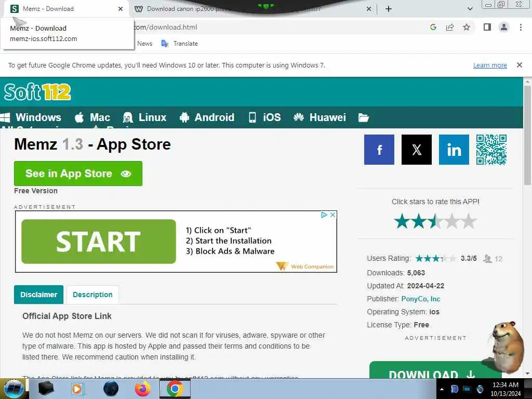
Task: Open the Linux category
Action: [144, 117]
